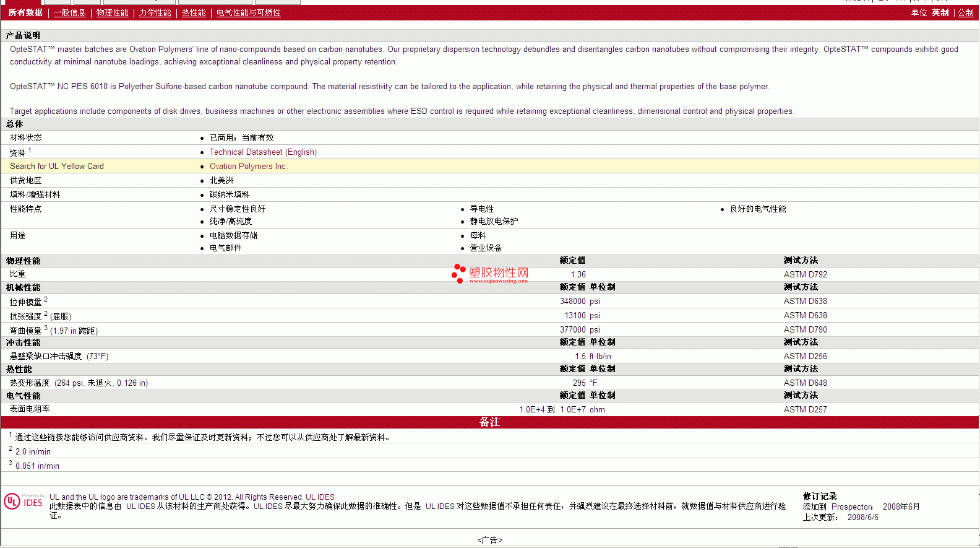Open the Technical Datasheet (English) link

coord(263,152)
